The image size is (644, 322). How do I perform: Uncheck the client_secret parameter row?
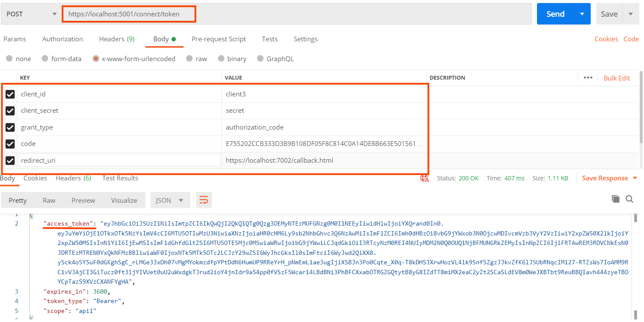10,111
